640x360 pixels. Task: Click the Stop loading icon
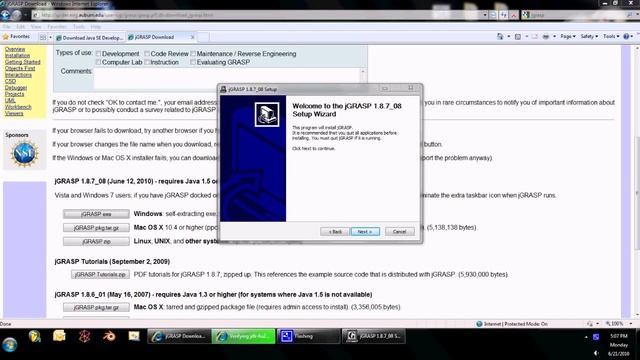tap(514, 15)
